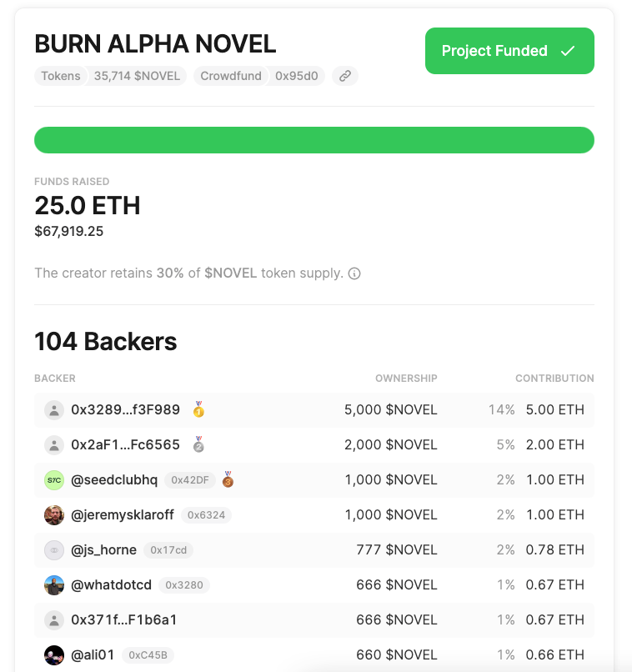Click the seedclubhq green avatar
632x672 pixels.
pyautogui.click(x=54, y=480)
